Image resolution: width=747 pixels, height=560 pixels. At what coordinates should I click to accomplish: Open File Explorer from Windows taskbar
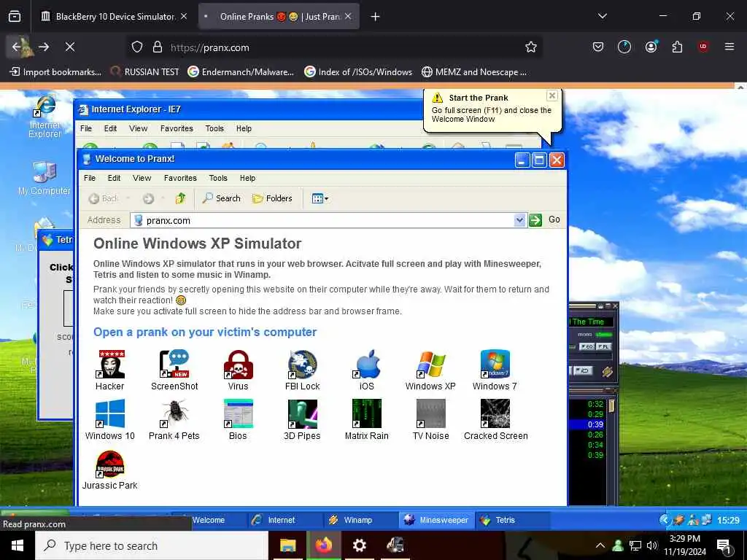287,545
